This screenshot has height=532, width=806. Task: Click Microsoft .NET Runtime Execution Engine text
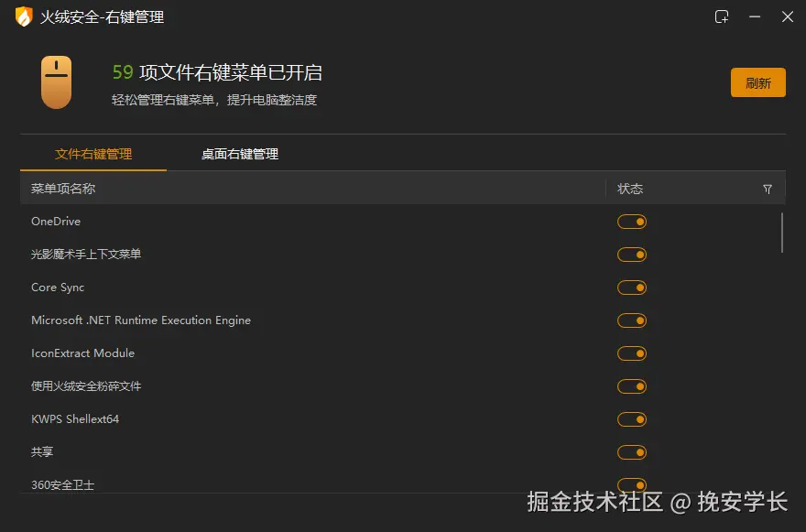(x=141, y=320)
